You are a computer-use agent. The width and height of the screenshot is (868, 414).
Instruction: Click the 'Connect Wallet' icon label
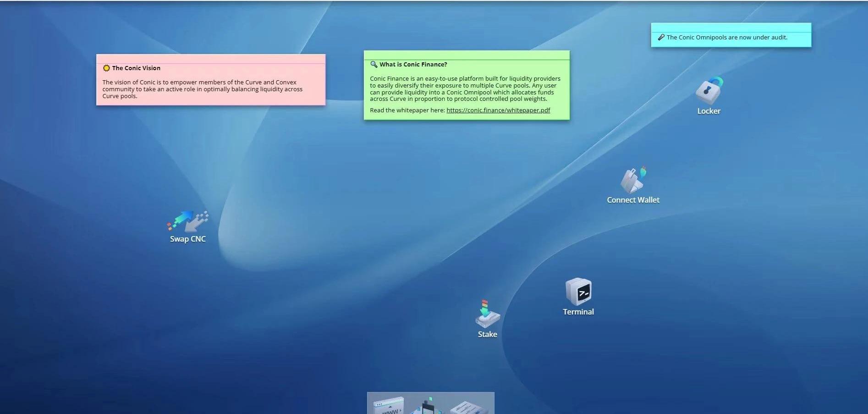633,200
